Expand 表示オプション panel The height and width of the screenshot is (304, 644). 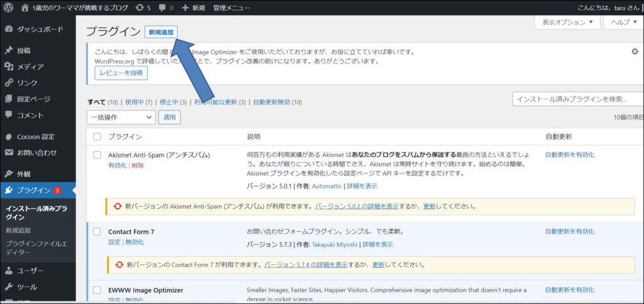click(x=568, y=23)
